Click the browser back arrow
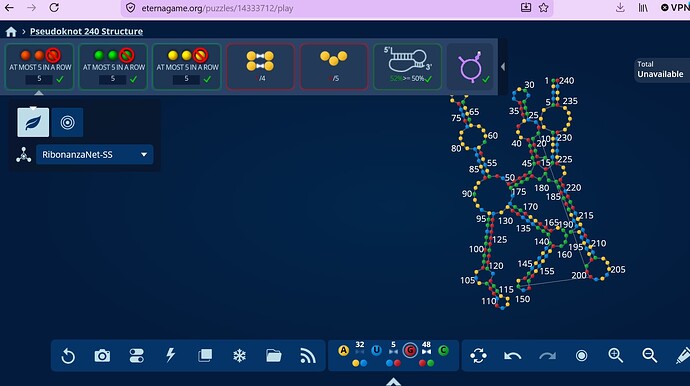Viewport: 690px width, 386px height. 9,7
